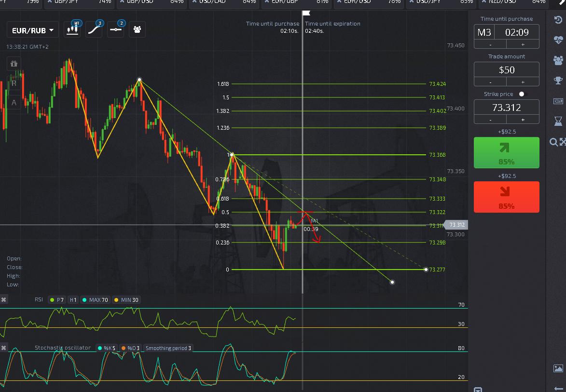Click the picture screenshot icon in sidebar
The width and height of the screenshot is (566, 392).
point(558,368)
